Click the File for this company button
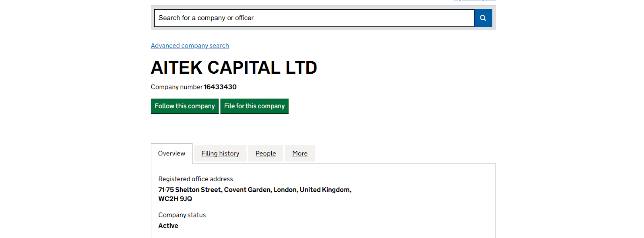Screen dimensions: 644x238 [x=254, y=106]
